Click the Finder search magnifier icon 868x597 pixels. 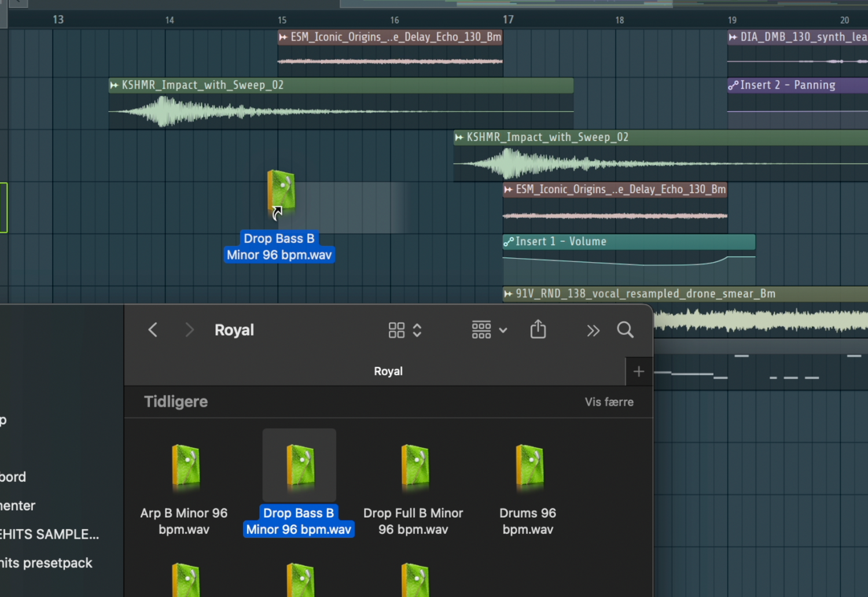(625, 330)
